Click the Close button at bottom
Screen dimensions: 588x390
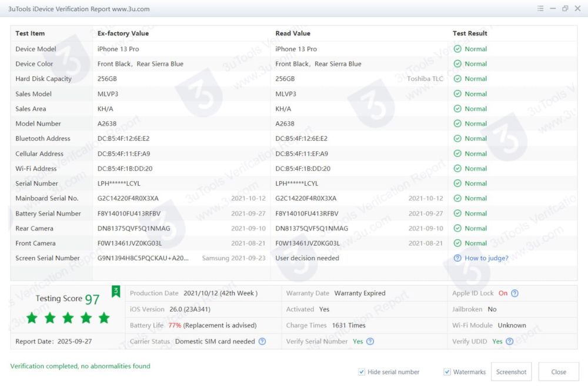click(559, 372)
